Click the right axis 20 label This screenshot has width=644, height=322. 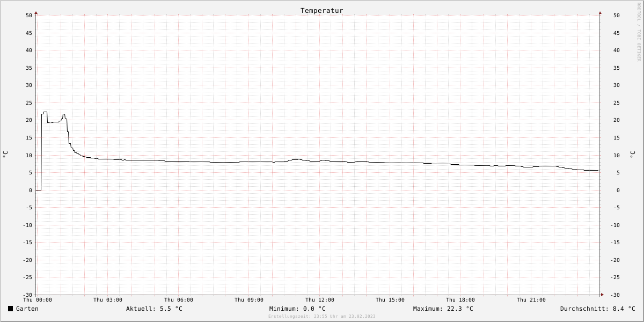(617, 120)
